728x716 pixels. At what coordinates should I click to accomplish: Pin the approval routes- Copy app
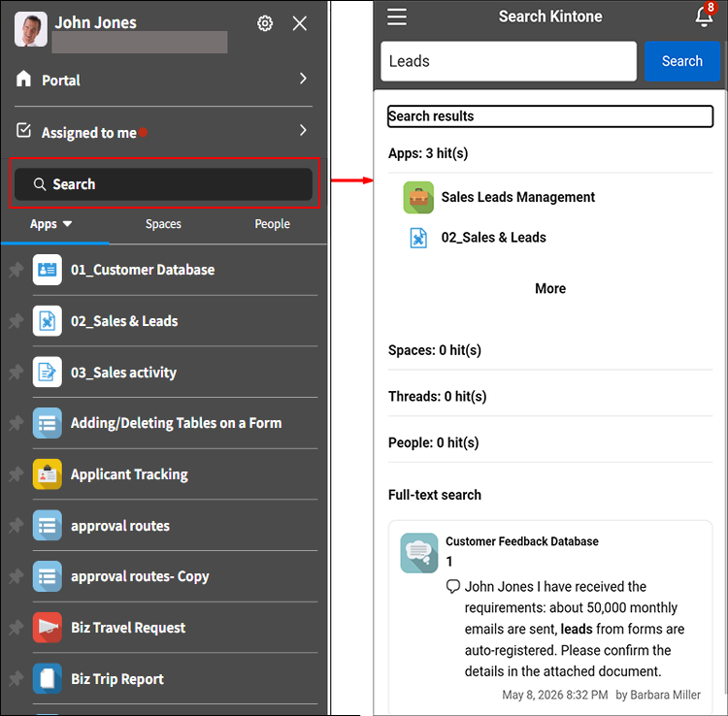17,576
